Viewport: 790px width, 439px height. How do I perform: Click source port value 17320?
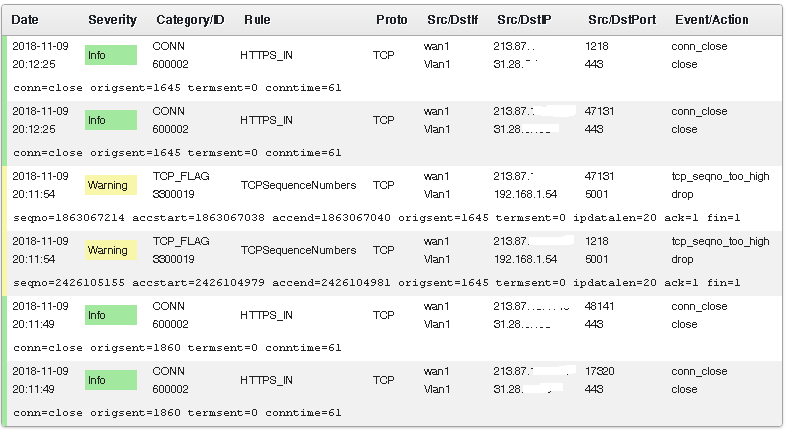[600, 371]
